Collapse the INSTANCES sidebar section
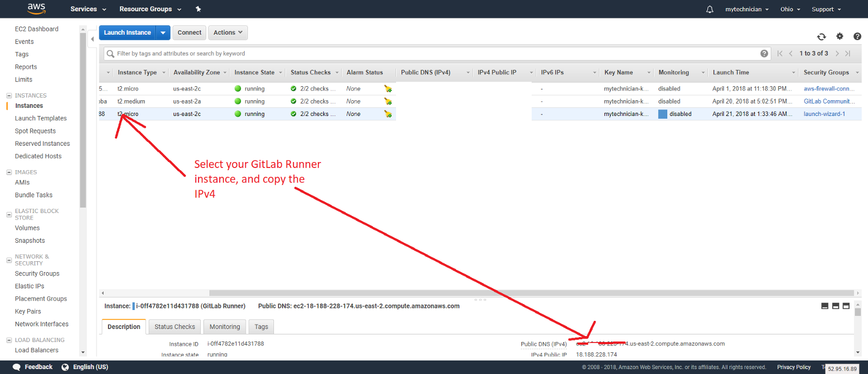This screenshot has width=868, height=374. coord(9,95)
